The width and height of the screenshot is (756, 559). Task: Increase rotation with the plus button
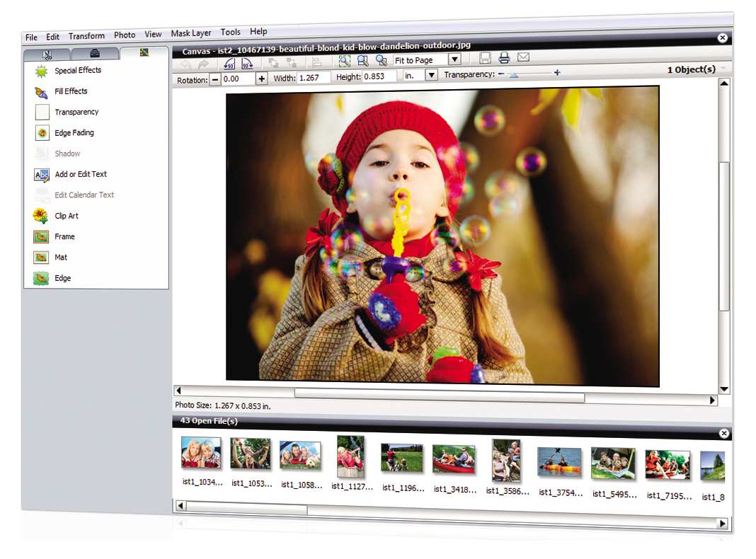[x=261, y=79]
